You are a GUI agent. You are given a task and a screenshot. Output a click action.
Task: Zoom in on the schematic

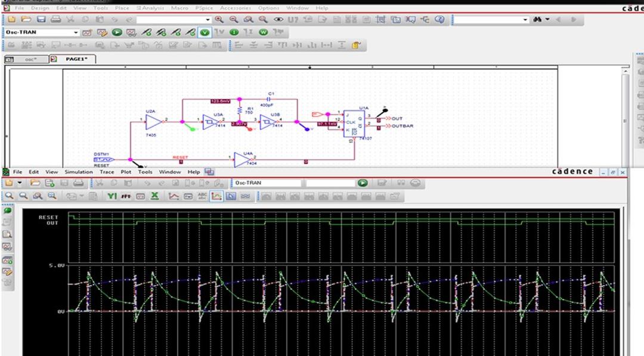click(219, 19)
